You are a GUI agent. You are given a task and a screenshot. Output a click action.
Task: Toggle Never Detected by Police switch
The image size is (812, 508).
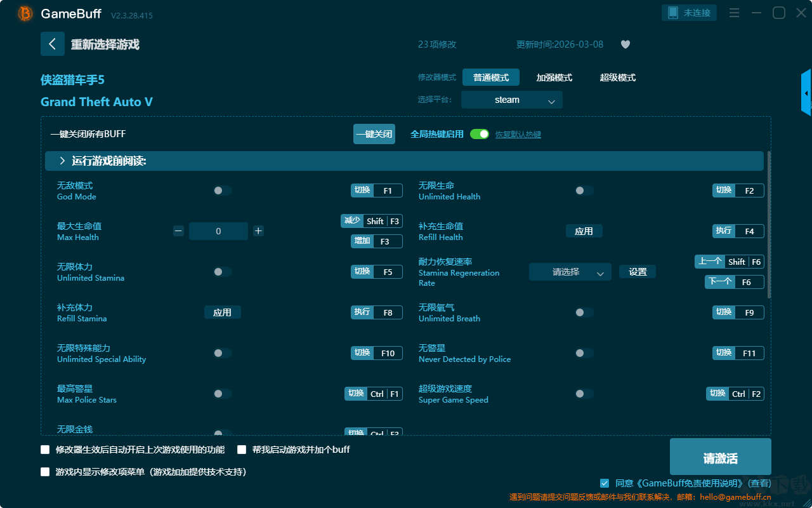coord(584,353)
